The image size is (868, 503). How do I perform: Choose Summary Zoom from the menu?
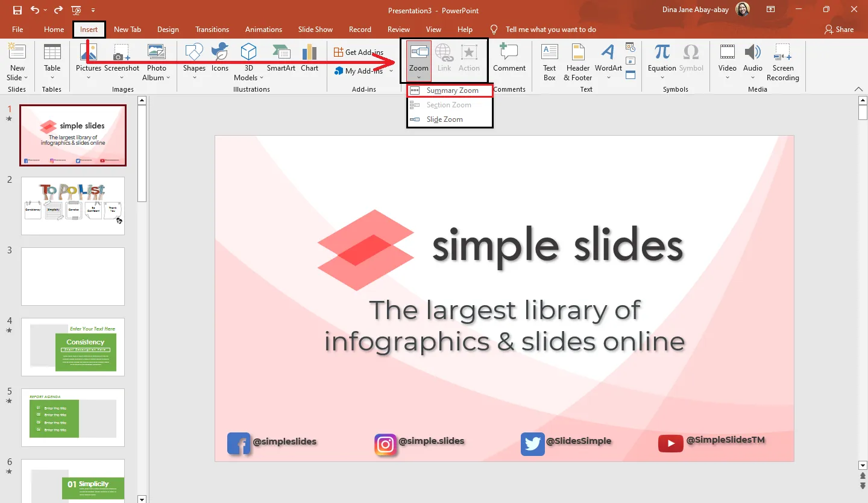point(451,90)
